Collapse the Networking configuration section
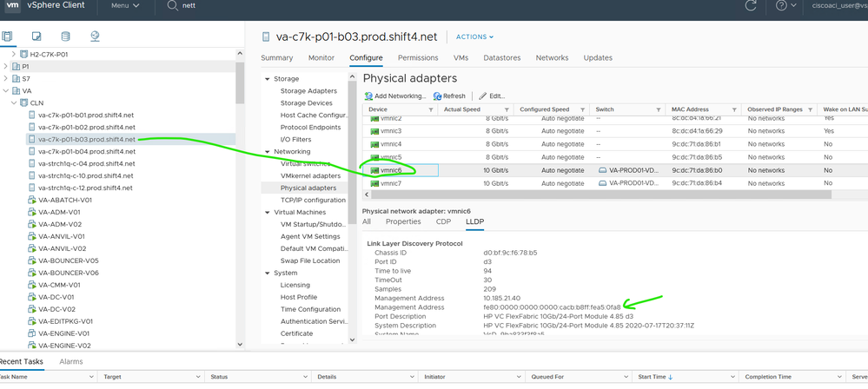 (x=268, y=152)
